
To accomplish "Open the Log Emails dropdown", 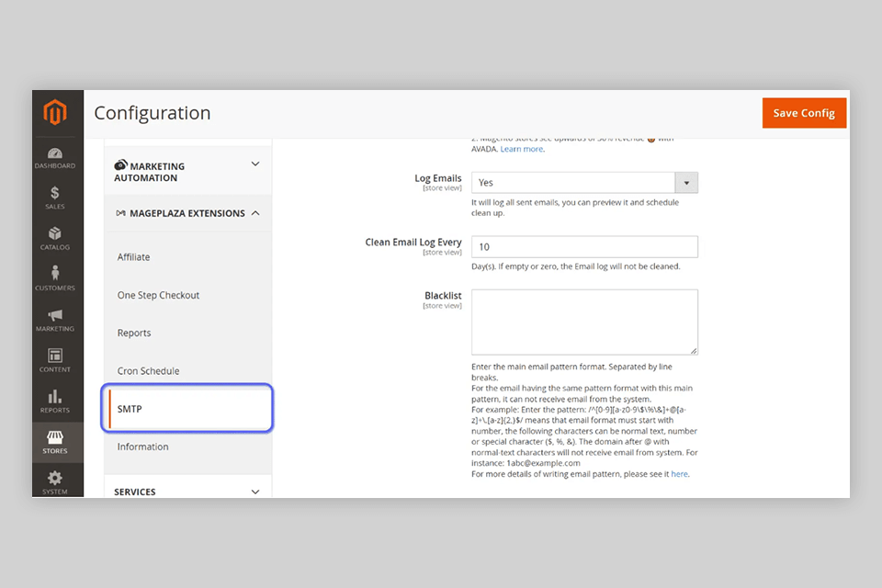I will (x=584, y=182).
